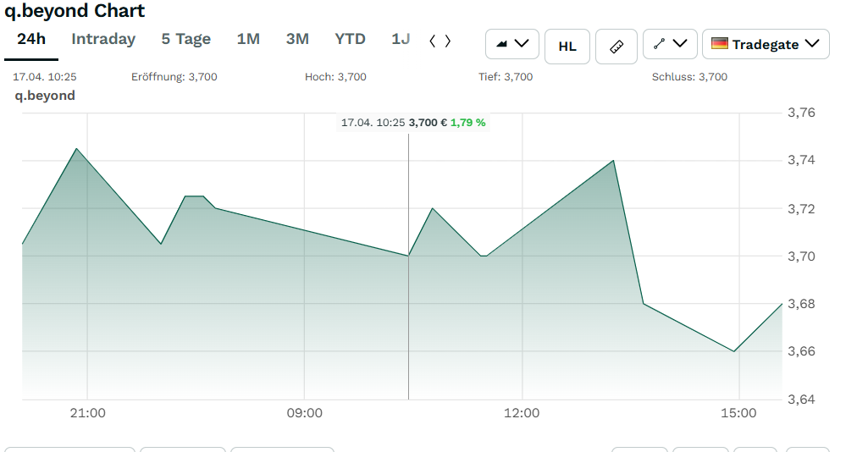Open the chart type dropdown

[511, 44]
